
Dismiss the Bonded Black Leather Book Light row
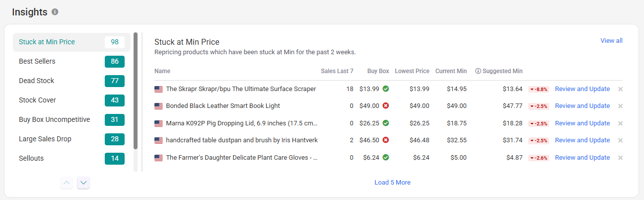(620, 106)
